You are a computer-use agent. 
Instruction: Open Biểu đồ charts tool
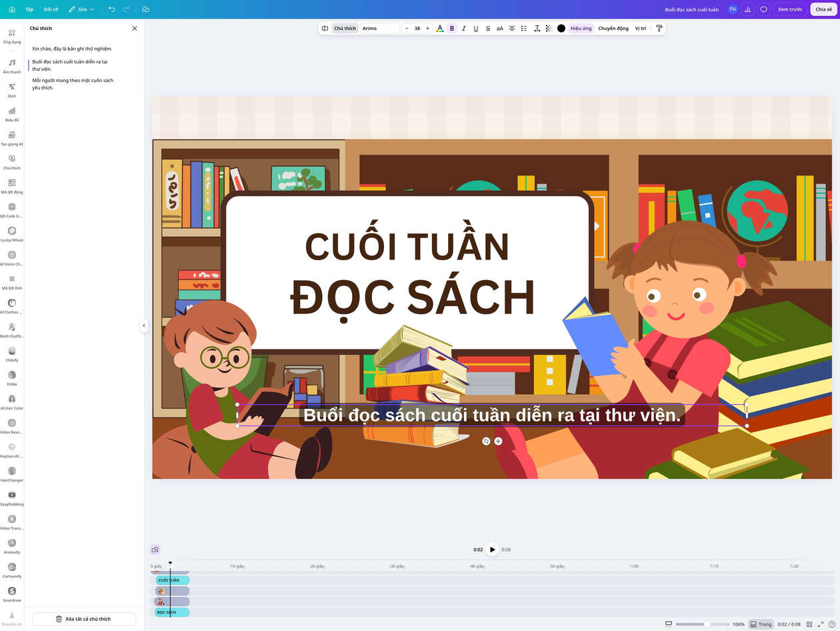pyautogui.click(x=12, y=114)
